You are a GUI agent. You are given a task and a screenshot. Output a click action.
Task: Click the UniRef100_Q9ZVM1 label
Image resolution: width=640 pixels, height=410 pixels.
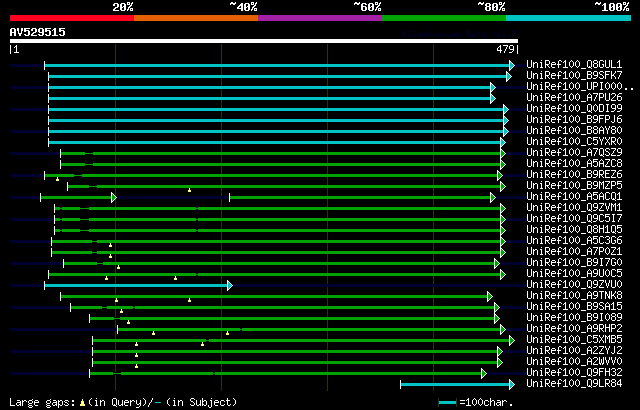(574, 208)
